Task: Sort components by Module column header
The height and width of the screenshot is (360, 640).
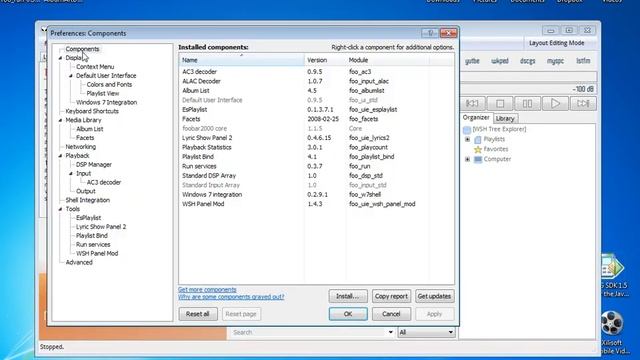Action: (x=387, y=60)
